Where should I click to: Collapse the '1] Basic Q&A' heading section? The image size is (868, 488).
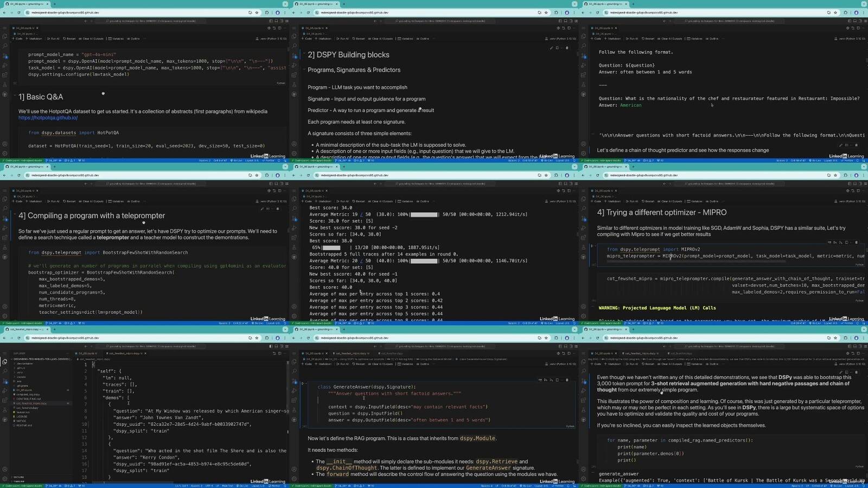click(x=15, y=94)
